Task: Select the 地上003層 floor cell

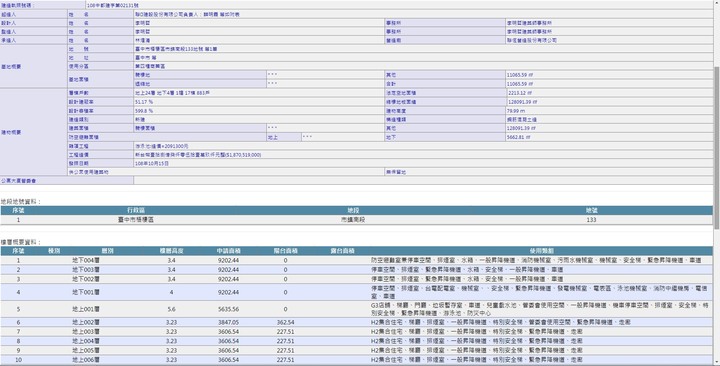Action: tap(86, 332)
